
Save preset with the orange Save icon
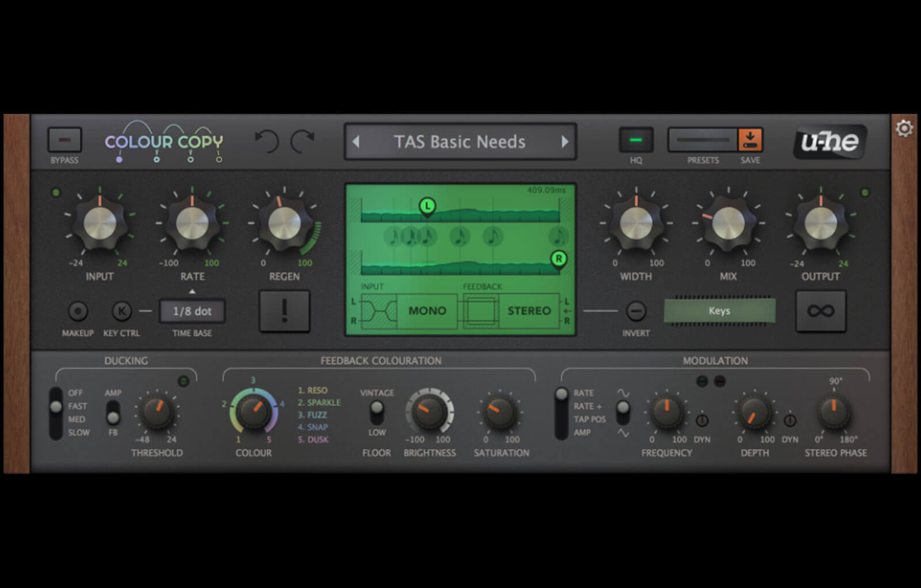click(750, 140)
